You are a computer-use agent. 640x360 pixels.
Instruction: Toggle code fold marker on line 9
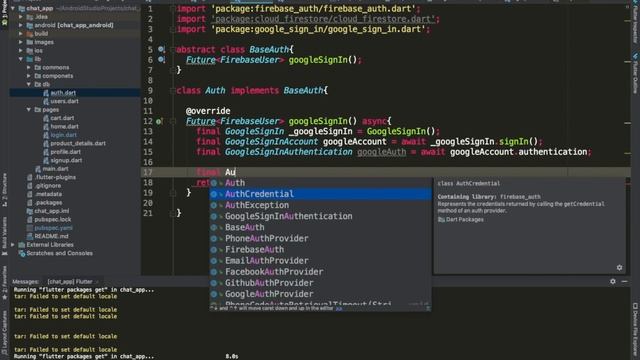click(x=173, y=91)
